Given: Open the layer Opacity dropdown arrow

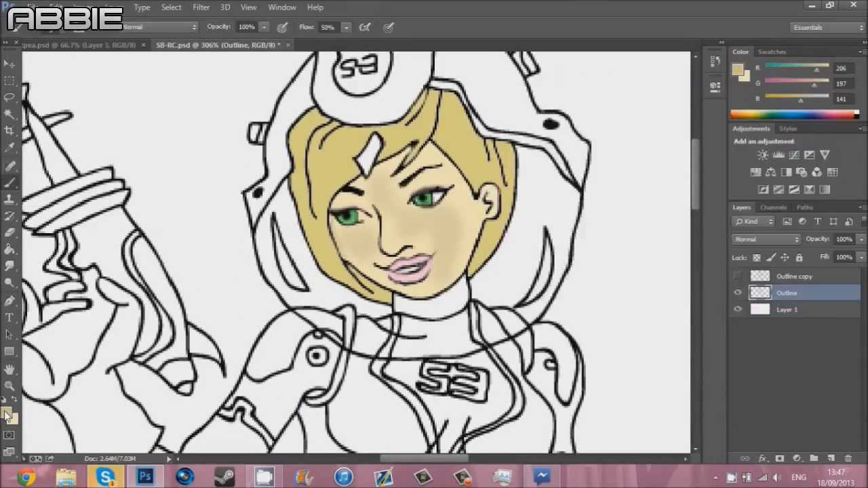Looking at the screenshot, I should point(861,239).
